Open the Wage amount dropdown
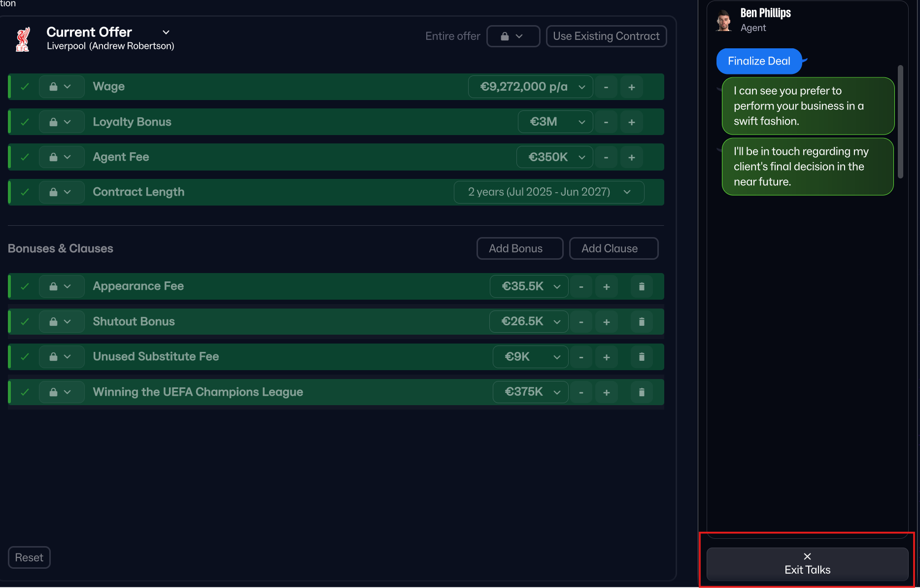920x588 pixels. pyautogui.click(x=530, y=87)
